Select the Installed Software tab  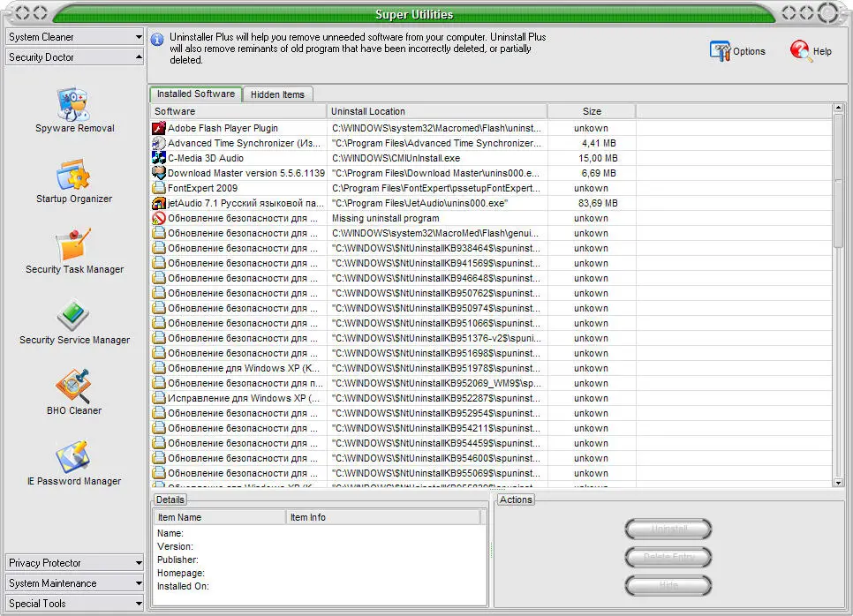pyautogui.click(x=195, y=94)
